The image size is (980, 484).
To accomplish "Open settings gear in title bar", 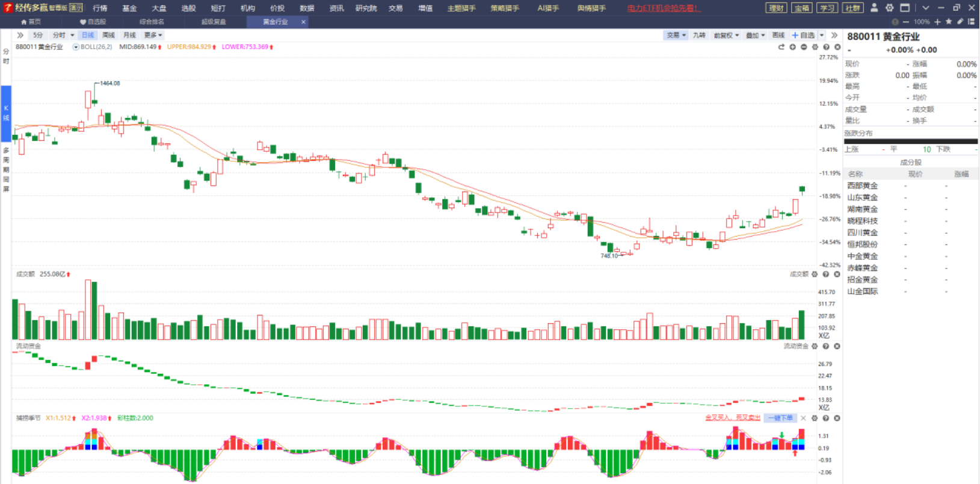I will (x=889, y=8).
